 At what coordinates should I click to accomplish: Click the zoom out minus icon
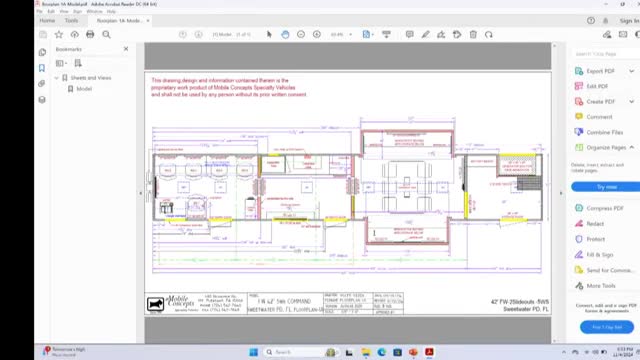coord(301,35)
